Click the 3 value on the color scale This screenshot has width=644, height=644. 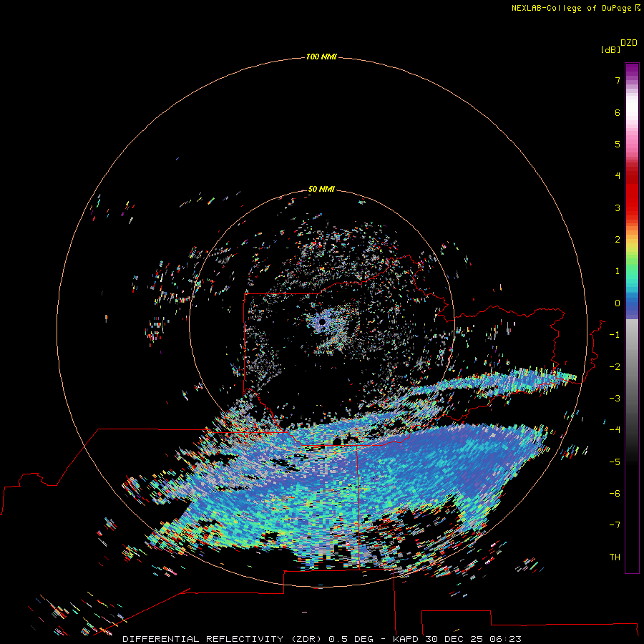click(618, 208)
